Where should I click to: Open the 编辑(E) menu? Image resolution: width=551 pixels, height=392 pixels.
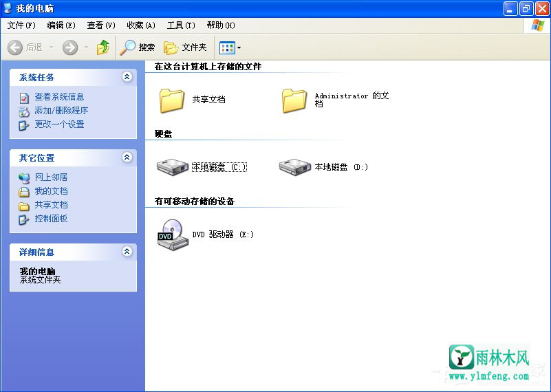pos(61,25)
